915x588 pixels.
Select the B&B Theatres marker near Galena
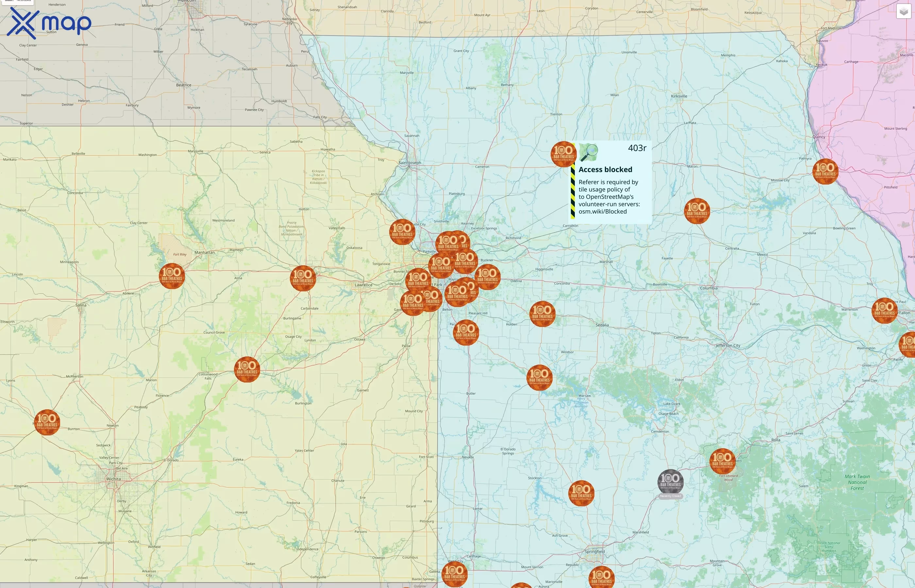tap(455, 574)
